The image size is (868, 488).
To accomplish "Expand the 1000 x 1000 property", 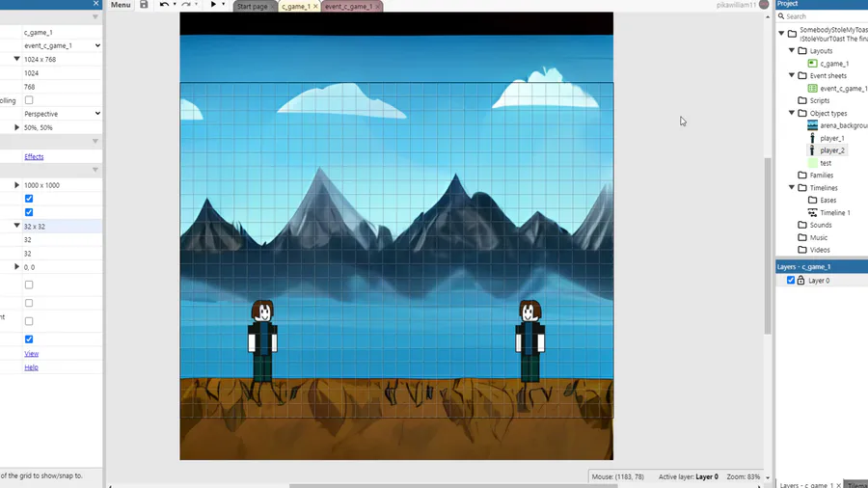I will pos(16,185).
